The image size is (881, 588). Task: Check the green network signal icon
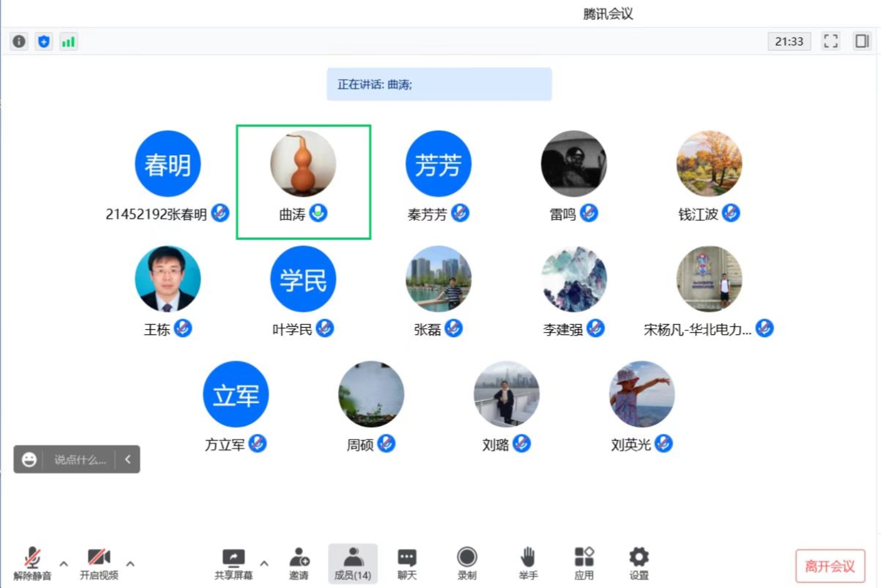click(68, 41)
